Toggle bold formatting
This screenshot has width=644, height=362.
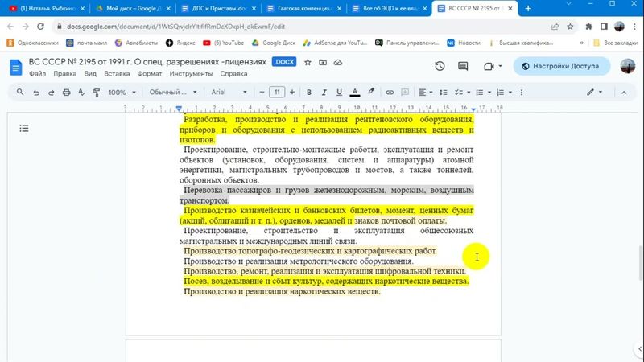coord(309,93)
